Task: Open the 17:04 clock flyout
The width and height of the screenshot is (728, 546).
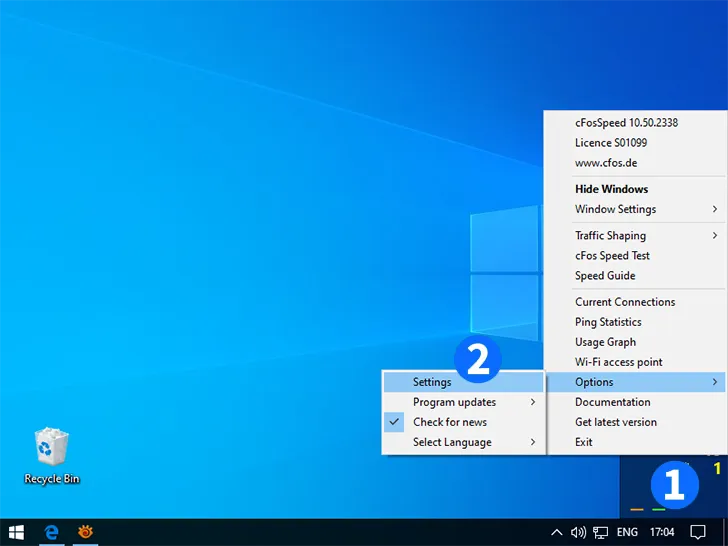Action: 662,532
